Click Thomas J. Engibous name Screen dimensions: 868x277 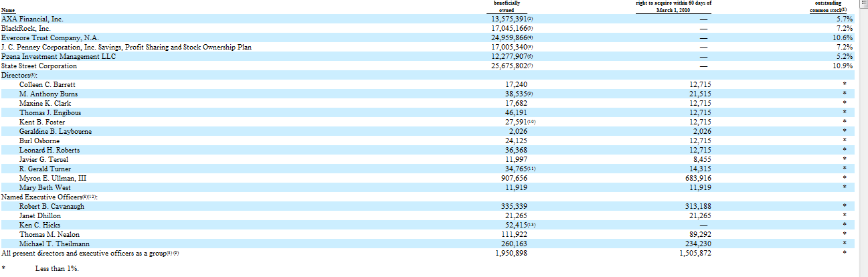pyautogui.click(x=51, y=113)
